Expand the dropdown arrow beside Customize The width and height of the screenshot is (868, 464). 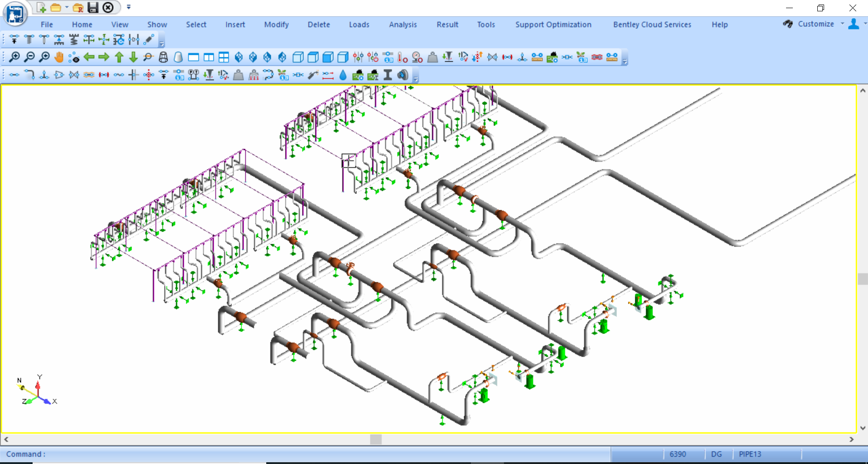click(x=842, y=24)
